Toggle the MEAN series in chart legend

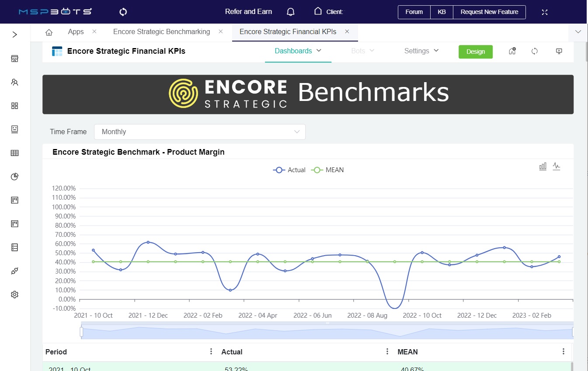coord(327,170)
